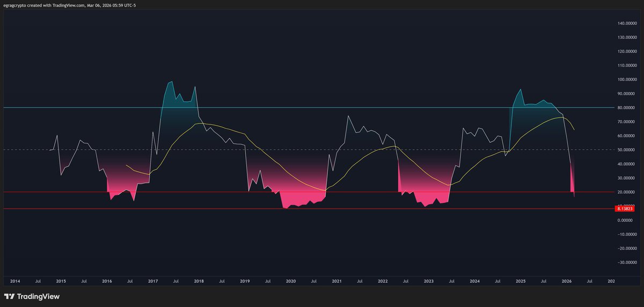Click the 20.00000 price axis label
Image resolution: width=644 pixels, height=307 pixels.
627,192
